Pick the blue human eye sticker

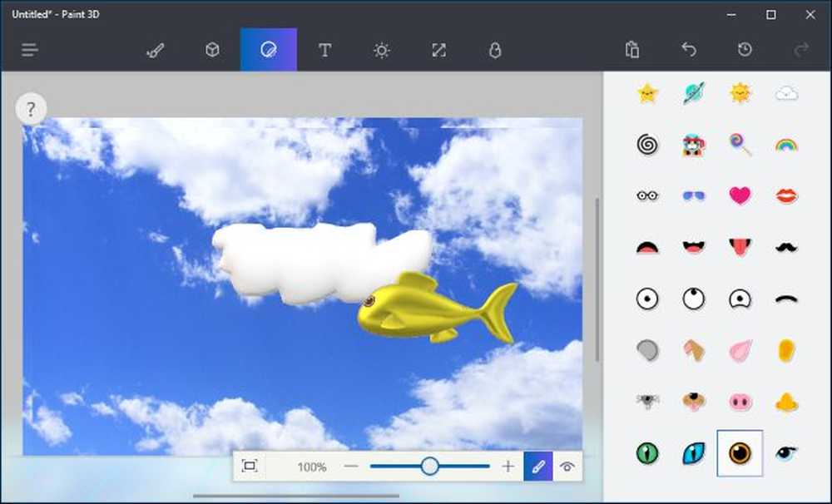click(786, 452)
